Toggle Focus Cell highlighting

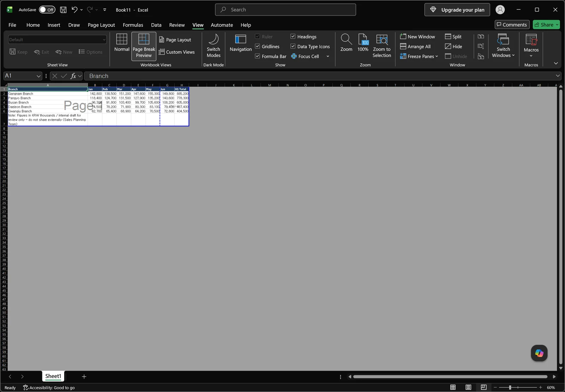(305, 57)
